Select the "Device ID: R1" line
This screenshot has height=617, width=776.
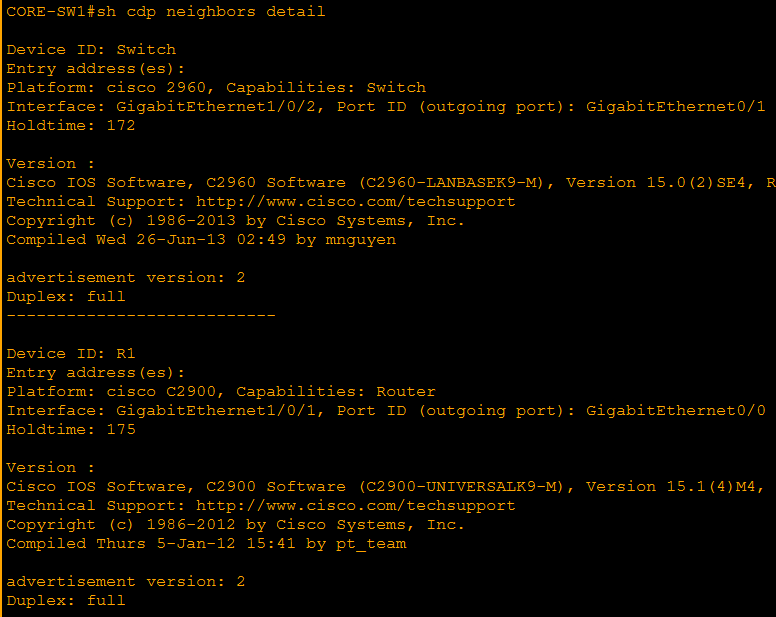pyautogui.click(x=71, y=353)
